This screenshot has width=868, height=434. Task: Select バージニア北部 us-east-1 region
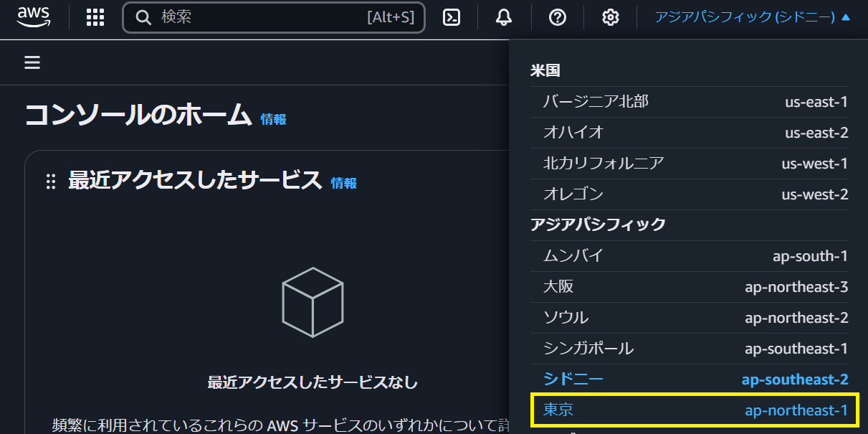coord(690,102)
